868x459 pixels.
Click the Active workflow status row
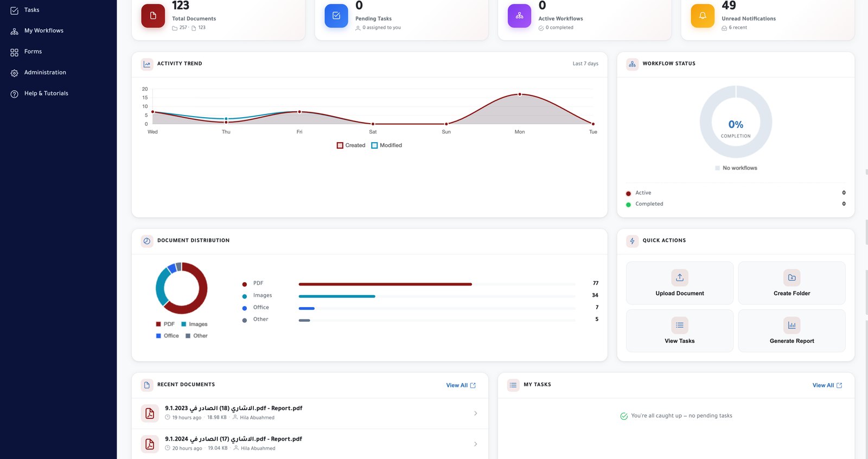tap(736, 193)
